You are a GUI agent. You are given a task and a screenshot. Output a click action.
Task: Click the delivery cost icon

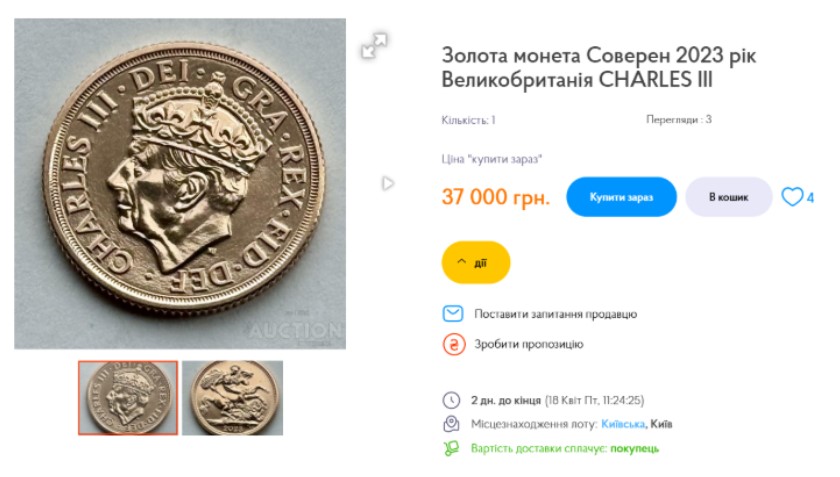pos(452,448)
